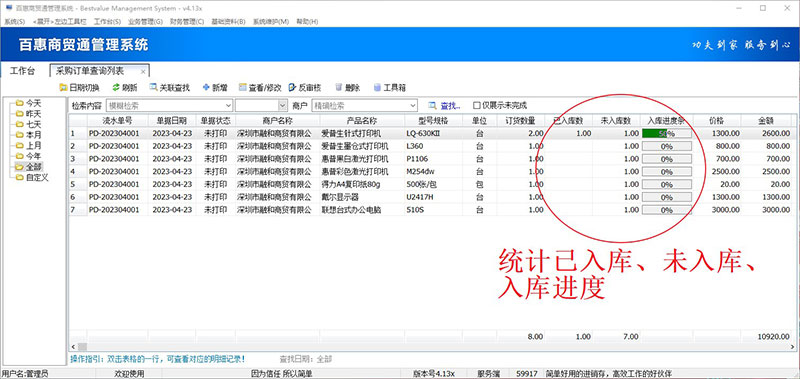800x379 pixels.
Task: Click <展开>左边工具栏 menu item
Action: pos(59,22)
